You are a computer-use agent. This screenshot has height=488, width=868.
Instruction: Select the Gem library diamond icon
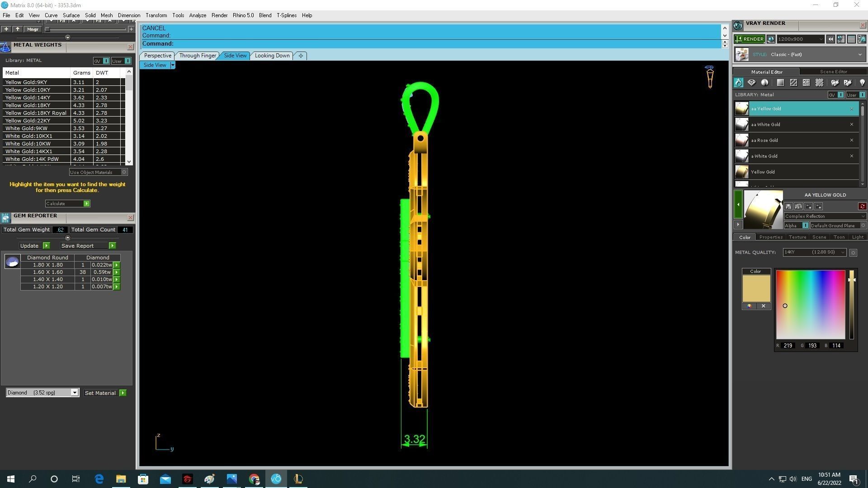[751, 83]
